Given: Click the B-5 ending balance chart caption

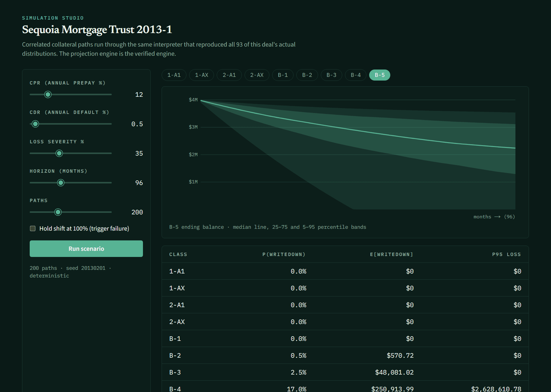Looking at the screenshot, I should click(x=268, y=227).
